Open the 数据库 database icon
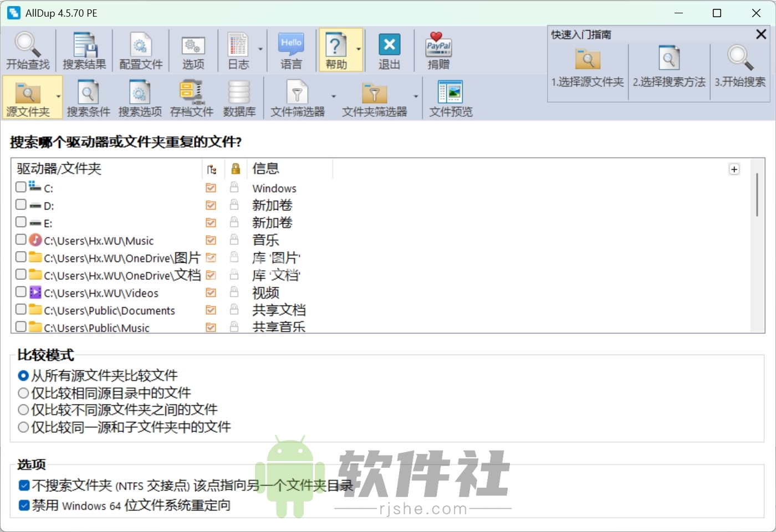Image resolution: width=776 pixels, height=532 pixels. click(x=239, y=93)
